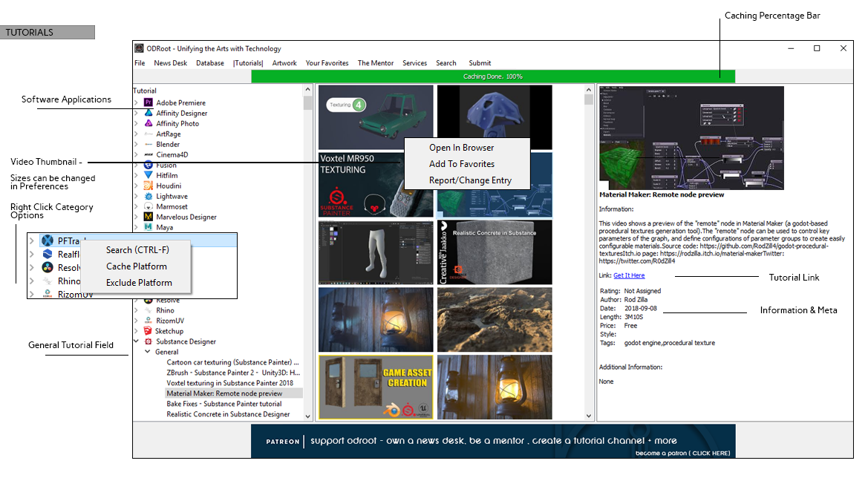
Task: Select Cache Platform in the category menu
Action: click(137, 266)
